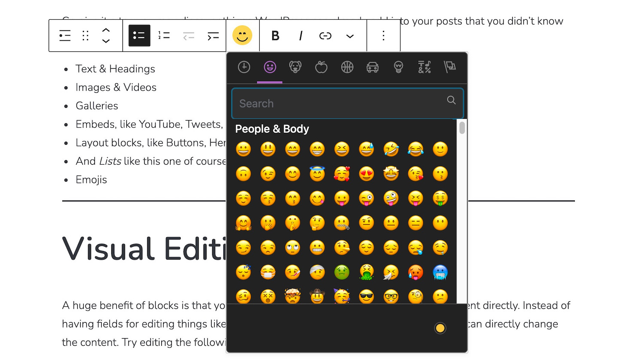Pick the exploding head emoji
The height and width of the screenshot is (363, 644).
(x=292, y=296)
